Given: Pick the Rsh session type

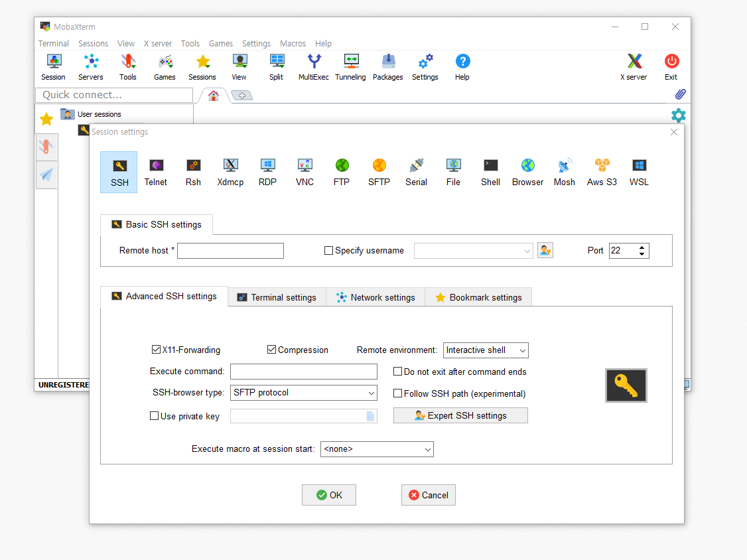Looking at the screenshot, I should (193, 172).
